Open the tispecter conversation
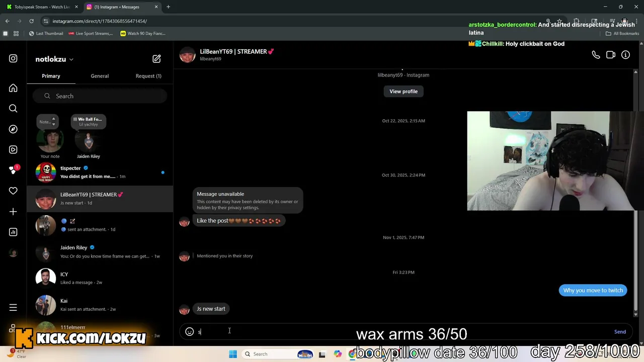This screenshot has height=362, width=644. click(100, 172)
